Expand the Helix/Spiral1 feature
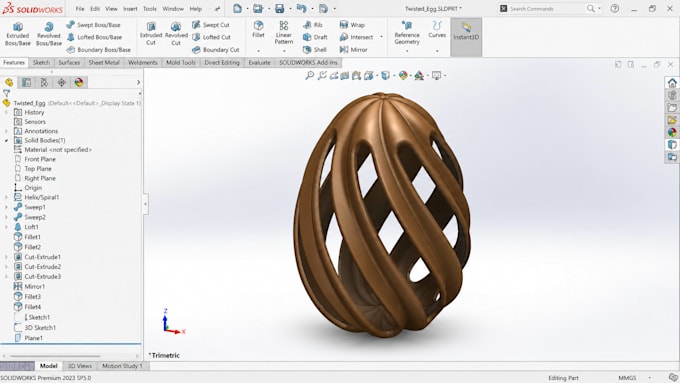The height and width of the screenshot is (383, 680). tap(6, 197)
